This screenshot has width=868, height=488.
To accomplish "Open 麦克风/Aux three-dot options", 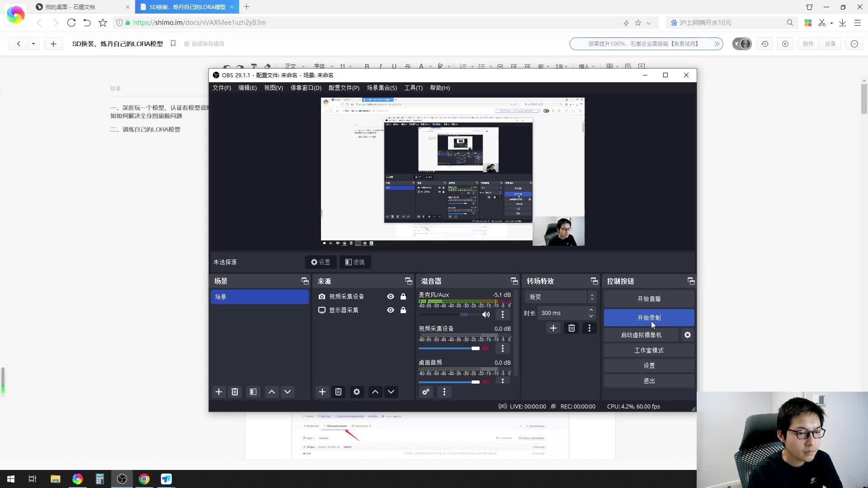I will (502, 314).
